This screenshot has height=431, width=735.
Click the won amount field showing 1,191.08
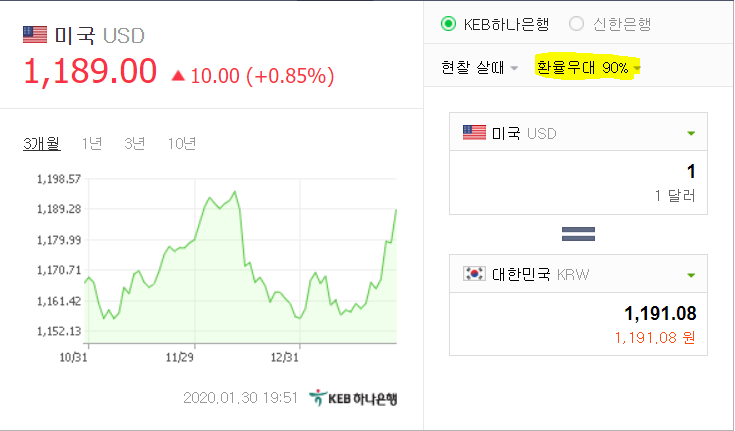578,324
